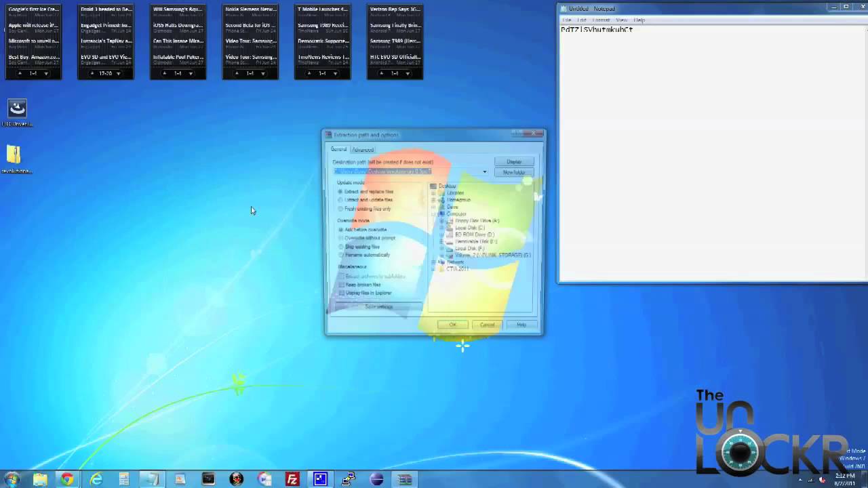This screenshot has width=868, height=488.
Task: Select the CTIA 2011 folder in tree
Action: [x=457, y=269]
